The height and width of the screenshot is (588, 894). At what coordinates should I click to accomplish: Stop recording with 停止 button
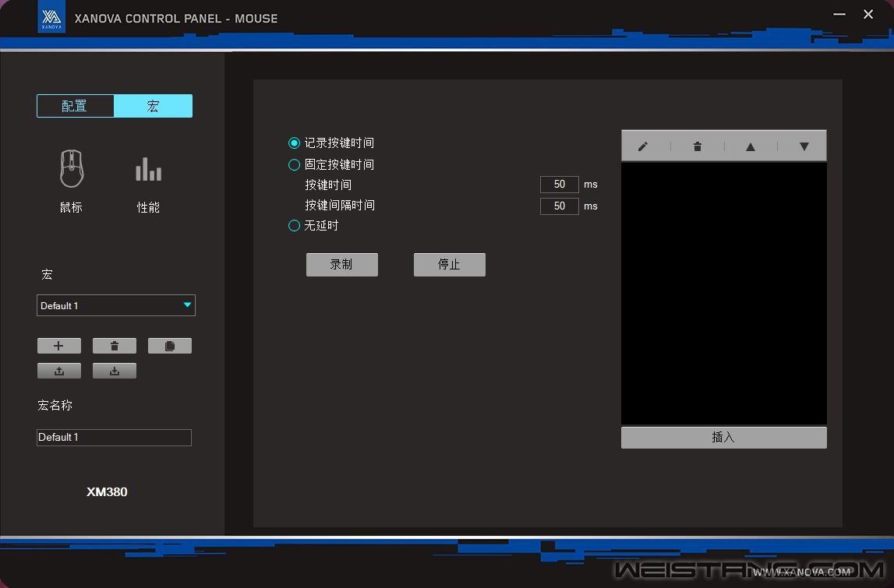(449, 264)
